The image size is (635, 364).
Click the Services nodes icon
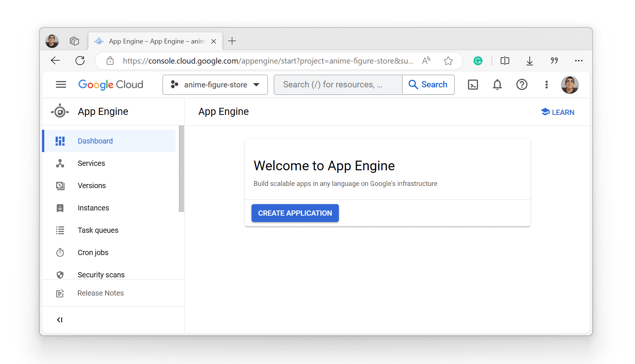(60, 163)
